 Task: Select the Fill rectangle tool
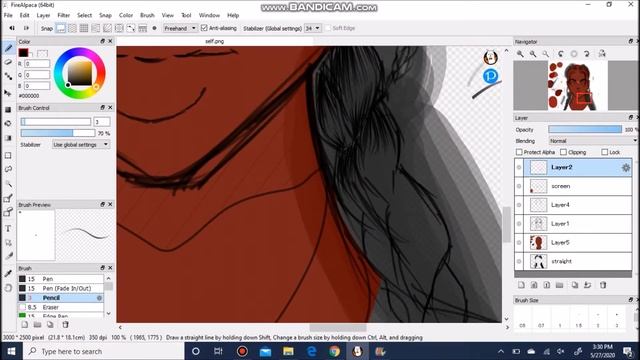click(8, 109)
